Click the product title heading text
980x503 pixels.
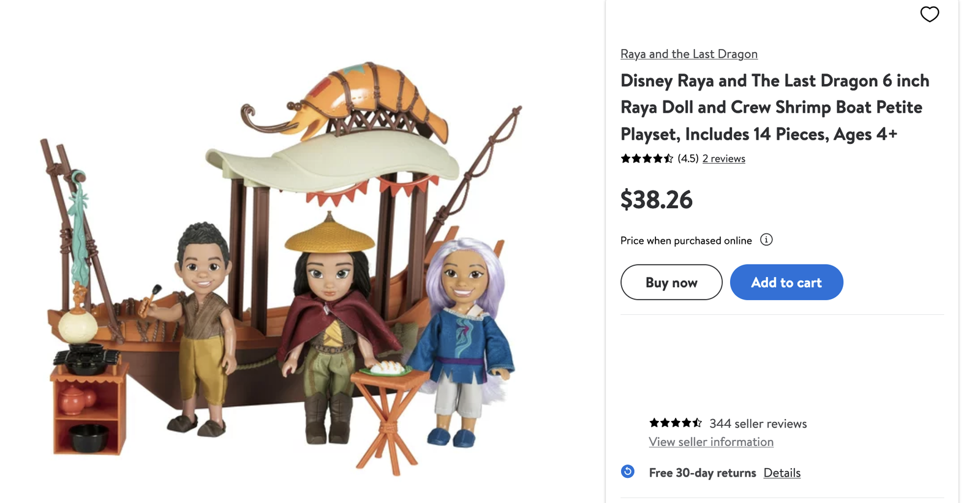pos(774,107)
